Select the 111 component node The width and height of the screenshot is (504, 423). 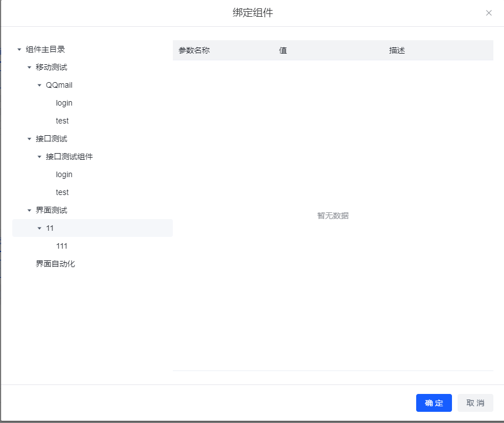point(62,246)
